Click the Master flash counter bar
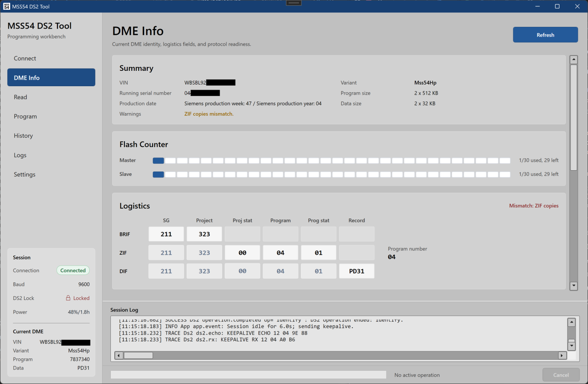The image size is (588, 384). (331, 160)
